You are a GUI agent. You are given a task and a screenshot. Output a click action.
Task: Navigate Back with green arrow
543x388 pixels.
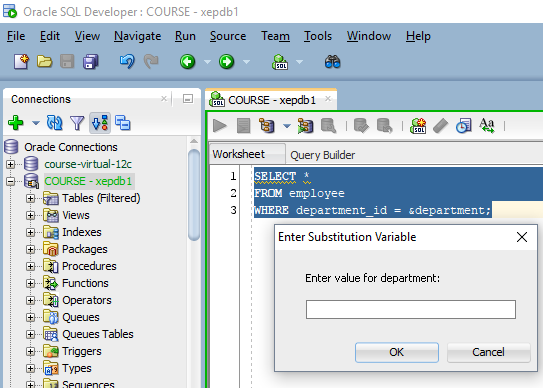pyautogui.click(x=187, y=62)
